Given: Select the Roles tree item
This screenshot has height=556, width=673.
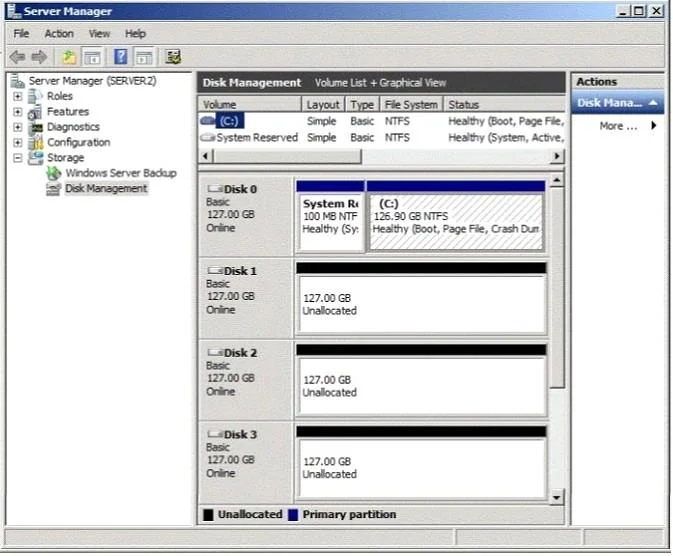Looking at the screenshot, I should [60, 96].
